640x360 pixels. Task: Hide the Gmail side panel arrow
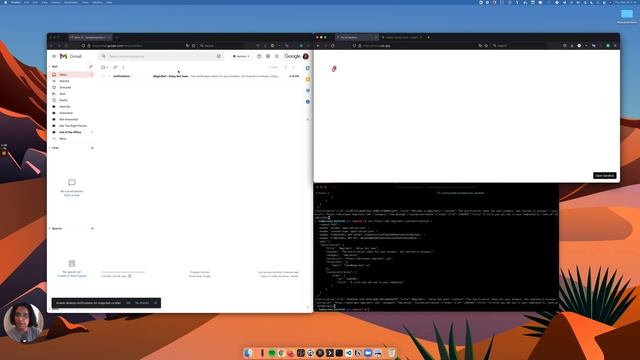point(308,307)
